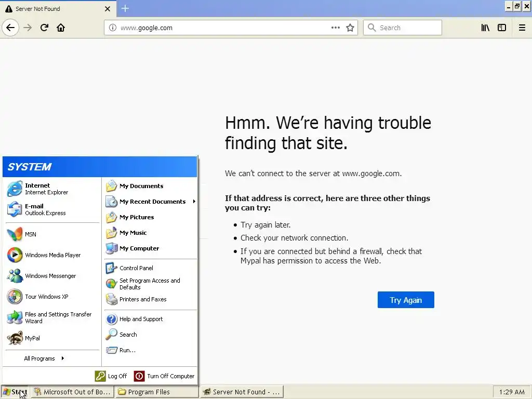Open Help and Support
532x399 pixels.
150,319
